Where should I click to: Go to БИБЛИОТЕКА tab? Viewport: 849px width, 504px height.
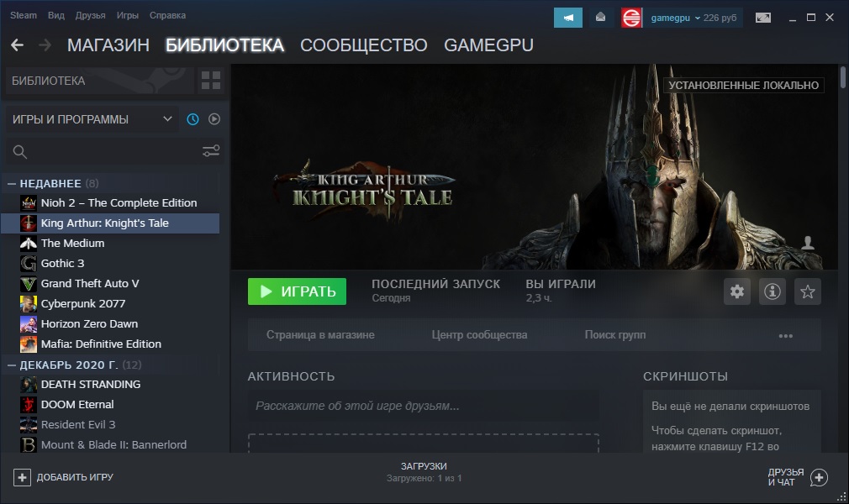click(x=224, y=45)
